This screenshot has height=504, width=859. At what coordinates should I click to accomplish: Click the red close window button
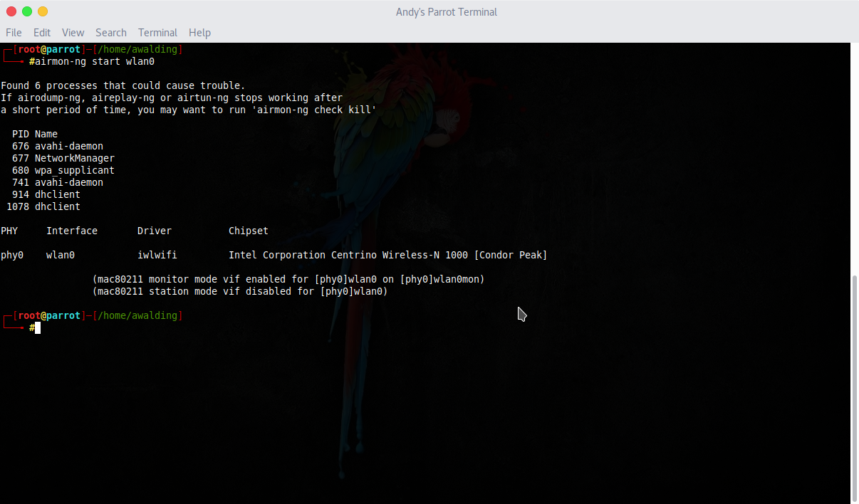click(x=11, y=11)
